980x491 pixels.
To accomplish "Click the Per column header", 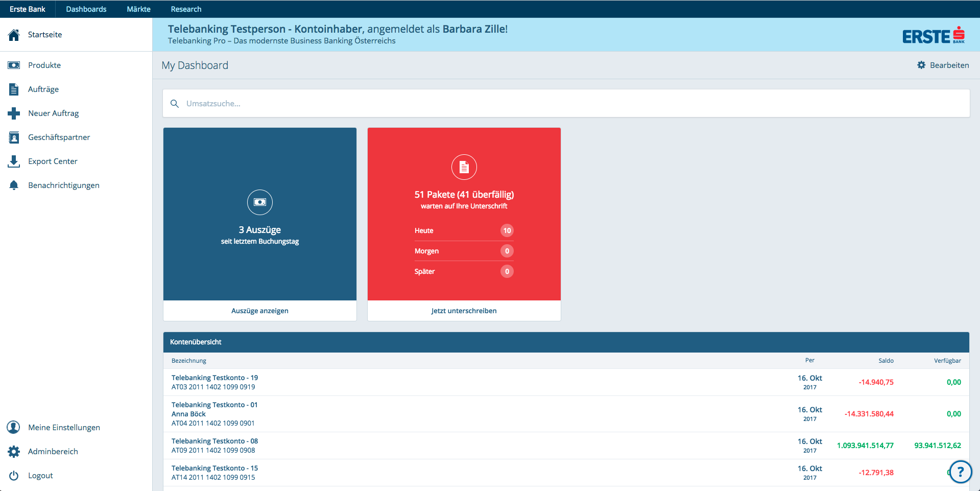I will pos(810,361).
